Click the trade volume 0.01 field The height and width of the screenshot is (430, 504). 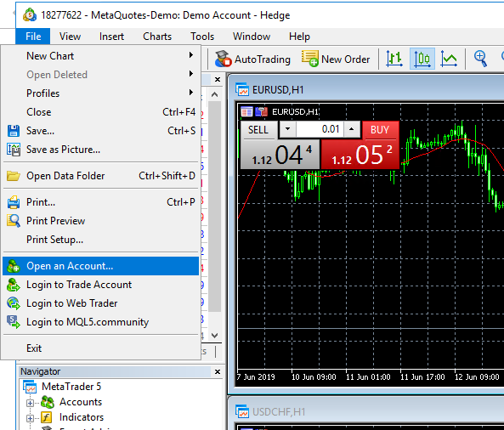tap(320, 129)
